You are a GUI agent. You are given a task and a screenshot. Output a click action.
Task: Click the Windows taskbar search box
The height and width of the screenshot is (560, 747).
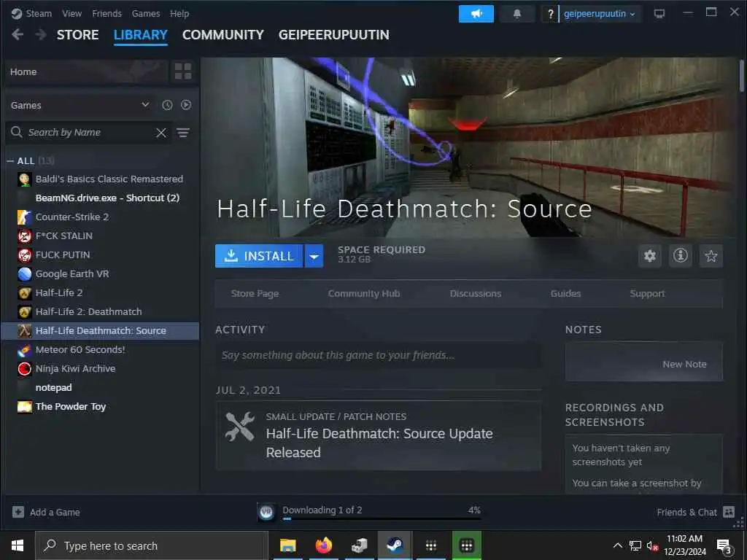coord(152,545)
